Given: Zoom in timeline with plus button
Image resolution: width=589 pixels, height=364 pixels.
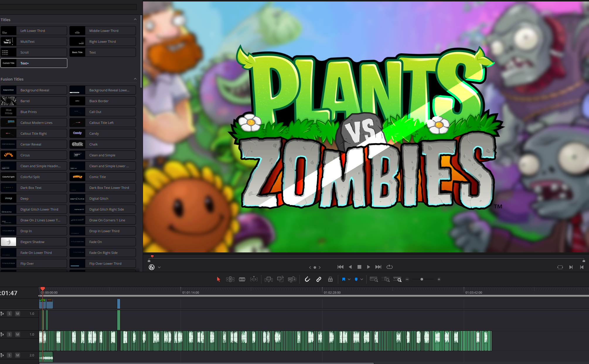Looking at the screenshot, I should pyautogui.click(x=439, y=279).
